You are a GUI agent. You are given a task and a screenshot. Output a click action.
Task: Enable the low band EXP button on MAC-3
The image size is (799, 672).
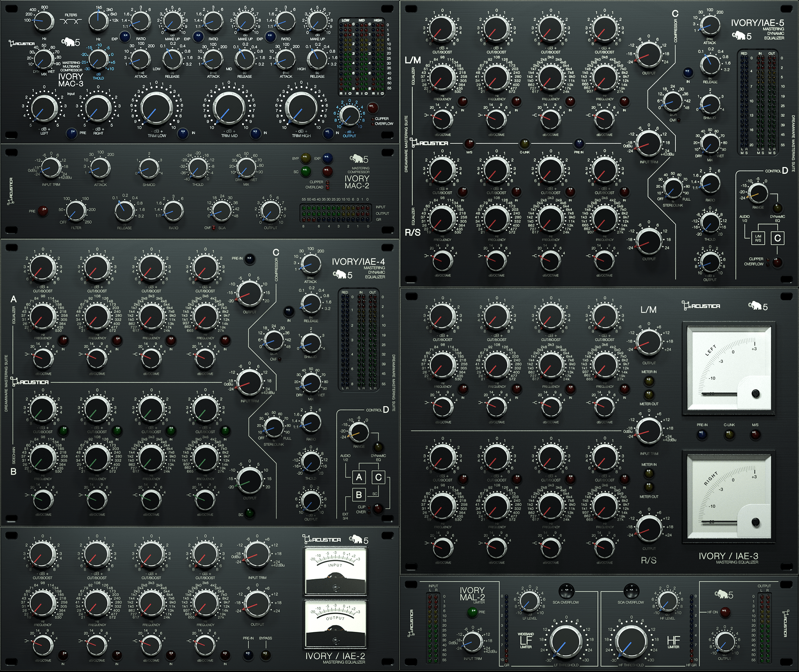125,37
